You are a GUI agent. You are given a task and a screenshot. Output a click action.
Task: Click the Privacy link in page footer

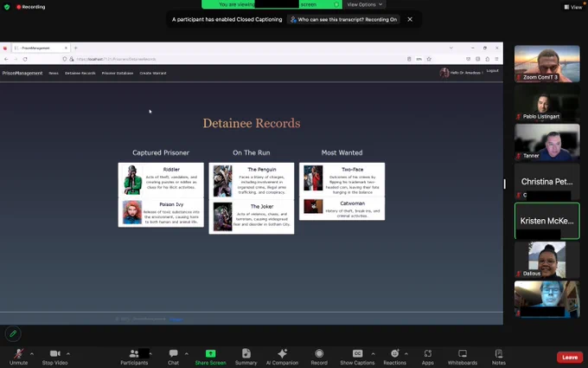(x=176, y=320)
